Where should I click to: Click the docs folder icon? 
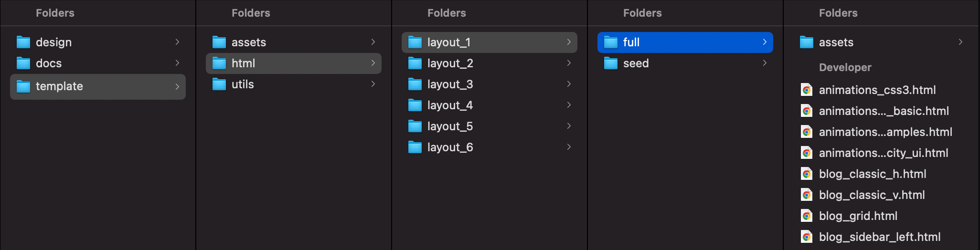click(x=23, y=63)
